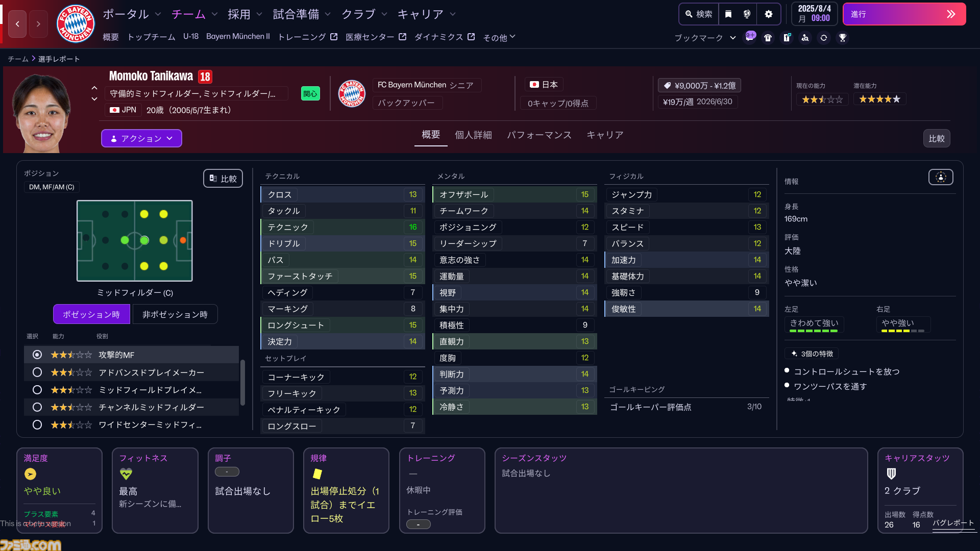Open the tactics board alert icon shortcut
The height and width of the screenshot is (551, 980).
pos(787,38)
